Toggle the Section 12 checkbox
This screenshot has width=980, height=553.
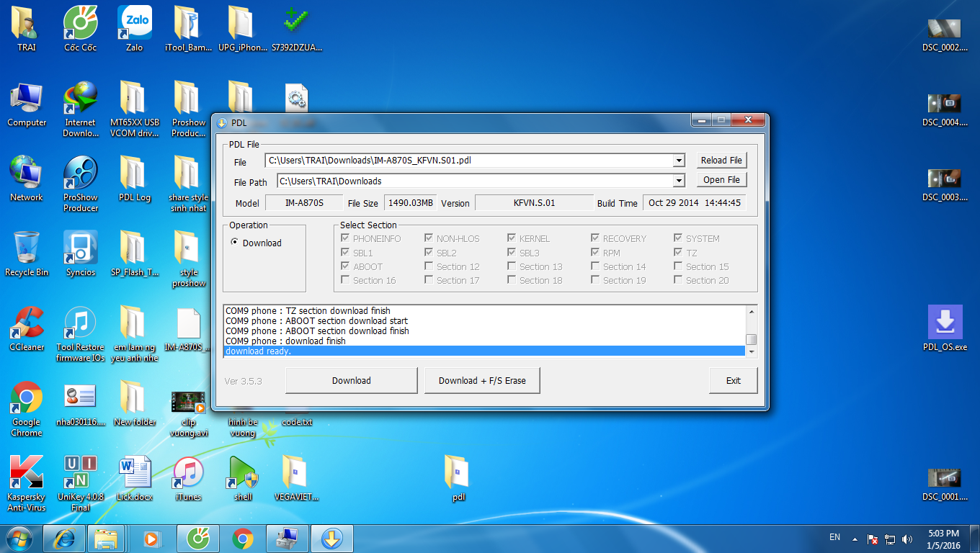click(x=429, y=266)
